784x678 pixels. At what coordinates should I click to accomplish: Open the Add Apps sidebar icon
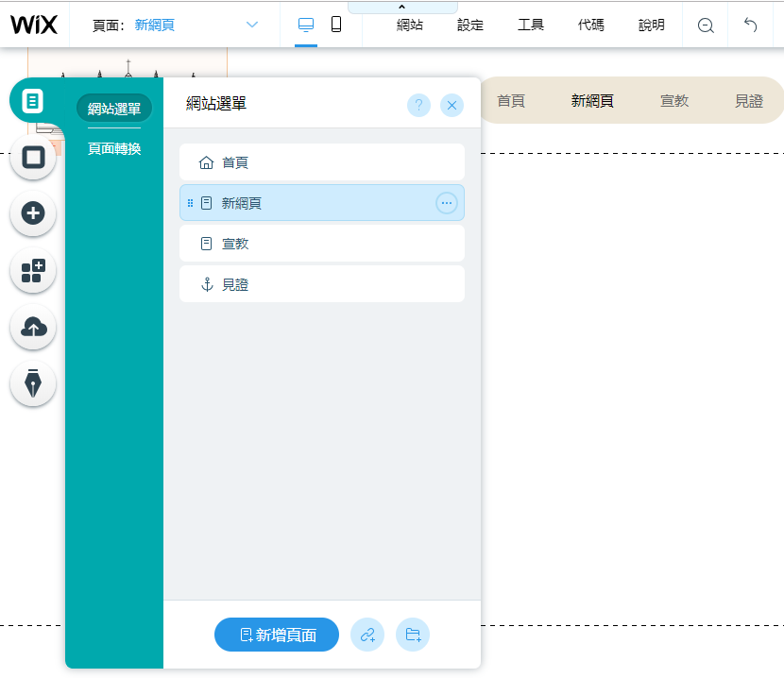click(33, 270)
